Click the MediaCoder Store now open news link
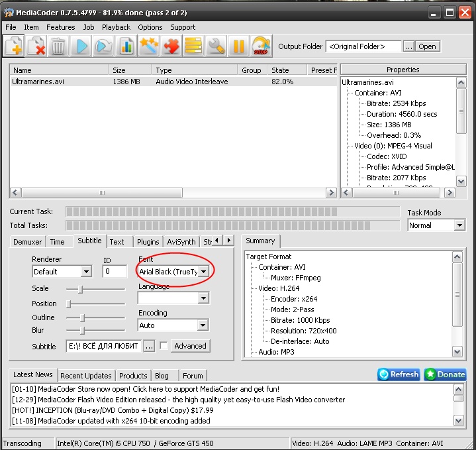 [146, 389]
